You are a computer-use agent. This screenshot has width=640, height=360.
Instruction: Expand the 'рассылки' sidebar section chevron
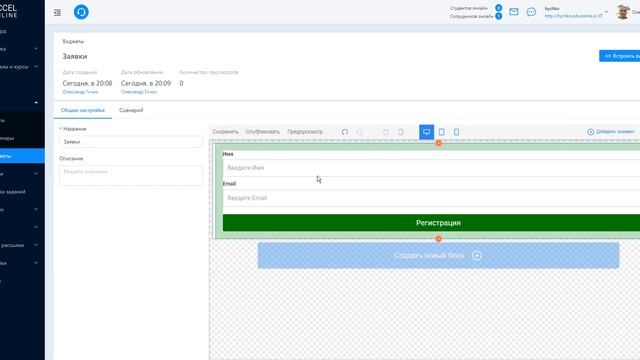pos(36,245)
